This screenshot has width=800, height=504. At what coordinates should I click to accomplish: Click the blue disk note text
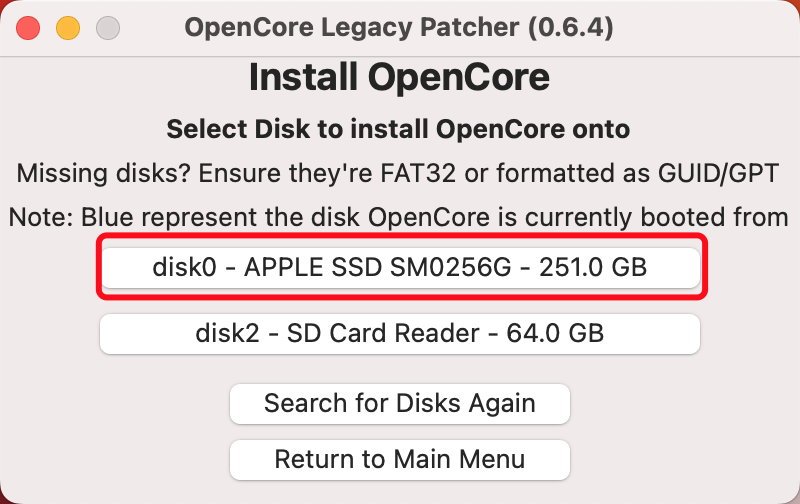point(399,216)
